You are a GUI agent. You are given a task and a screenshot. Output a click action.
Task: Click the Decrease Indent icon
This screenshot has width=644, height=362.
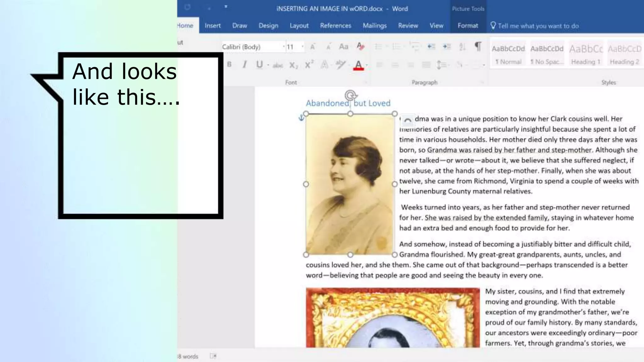[431, 47]
